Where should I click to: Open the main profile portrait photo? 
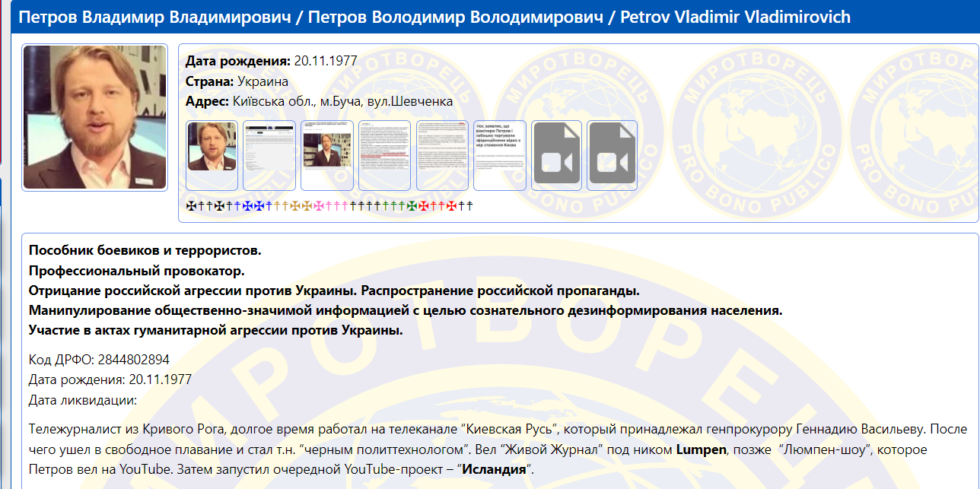(x=94, y=115)
